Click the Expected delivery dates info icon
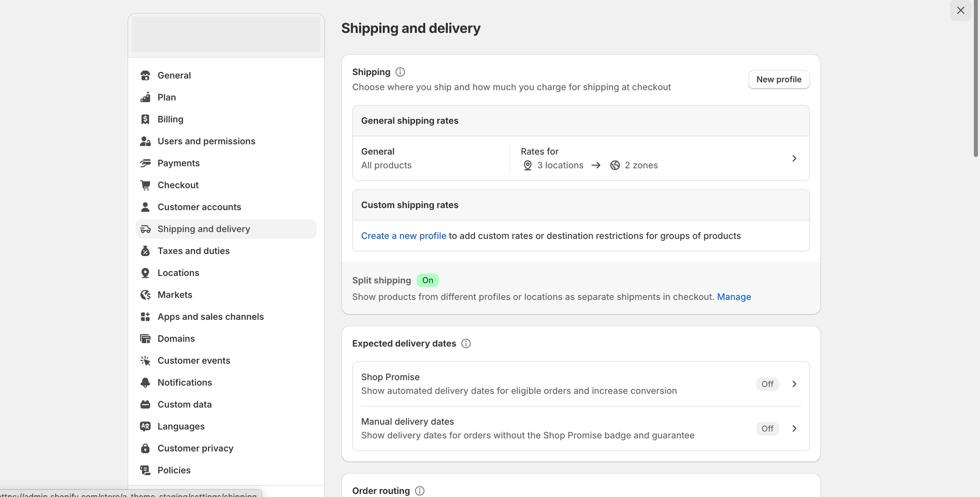 pos(466,343)
